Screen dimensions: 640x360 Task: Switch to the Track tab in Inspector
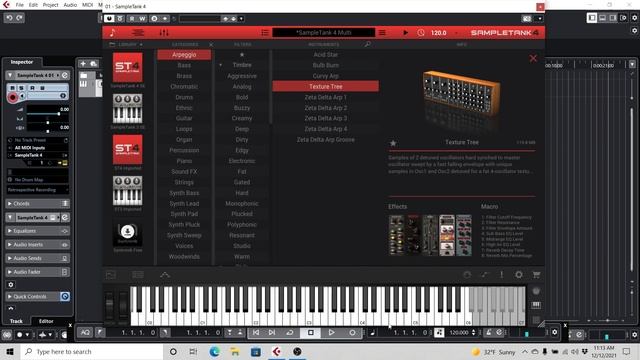pyautogui.click(x=16, y=321)
